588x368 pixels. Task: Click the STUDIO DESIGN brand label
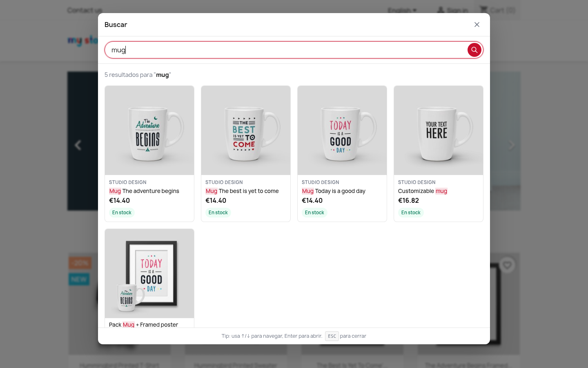click(127, 182)
